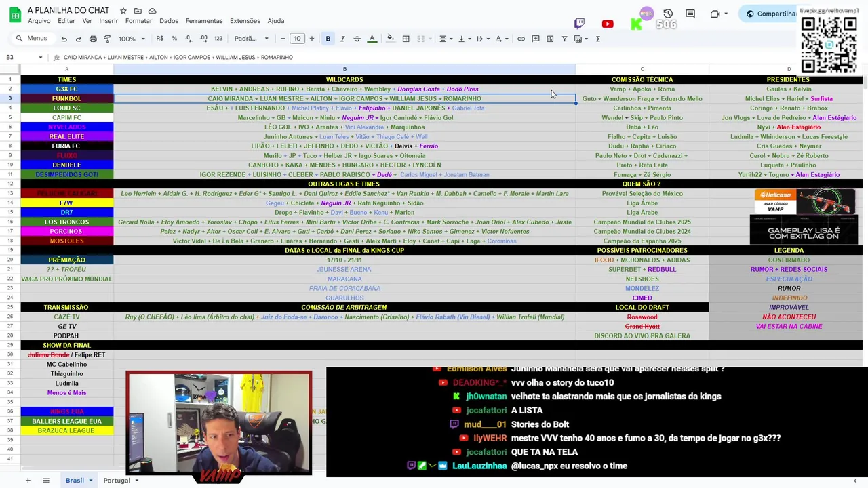Open the Arquivo menu
This screenshot has width=868, height=488.
coord(39,21)
